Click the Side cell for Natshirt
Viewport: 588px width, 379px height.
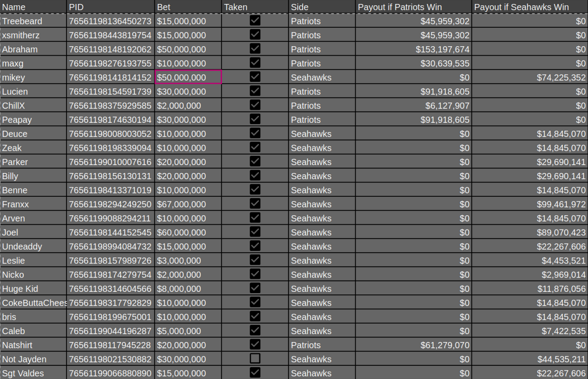322,345
